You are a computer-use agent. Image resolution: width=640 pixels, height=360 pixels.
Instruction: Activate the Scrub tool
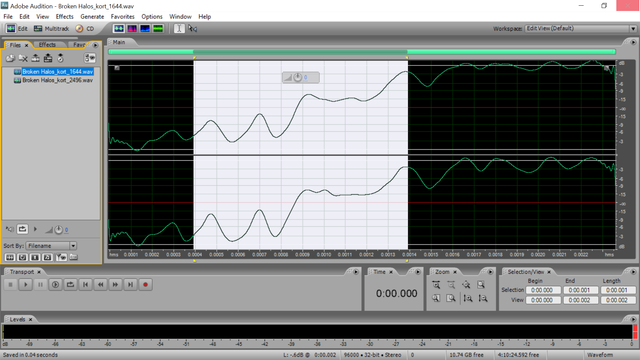point(193,29)
